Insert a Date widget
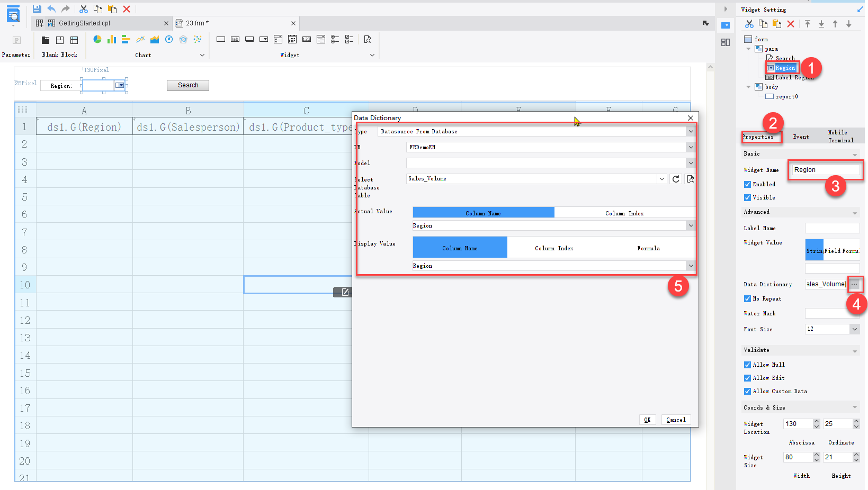The height and width of the screenshot is (490, 868). pyautogui.click(x=292, y=39)
